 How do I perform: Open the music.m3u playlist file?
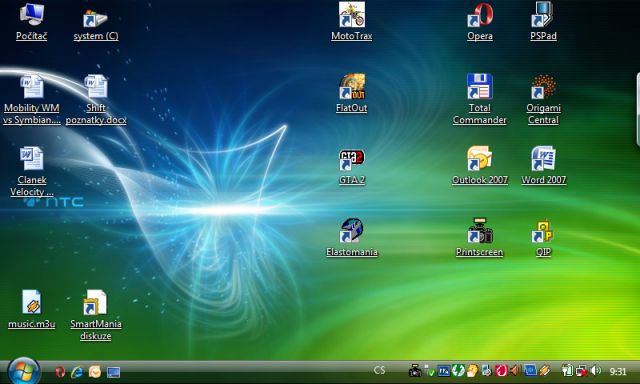pyautogui.click(x=31, y=309)
